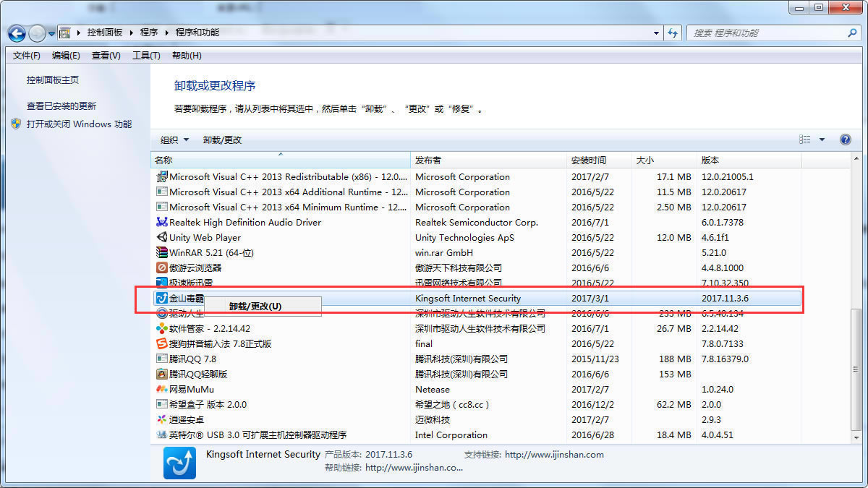Open the view options dropdown arrow
Image resolution: width=868 pixels, height=488 pixels.
(x=822, y=140)
